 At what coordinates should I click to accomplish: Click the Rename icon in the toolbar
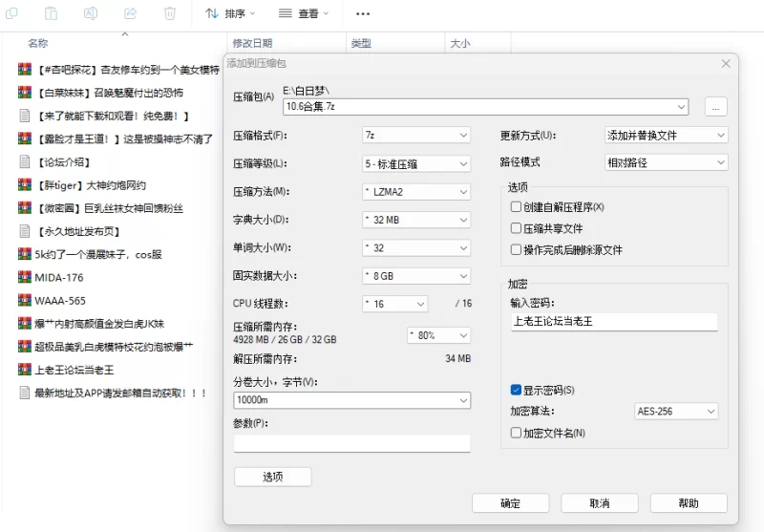coord(91,13)
